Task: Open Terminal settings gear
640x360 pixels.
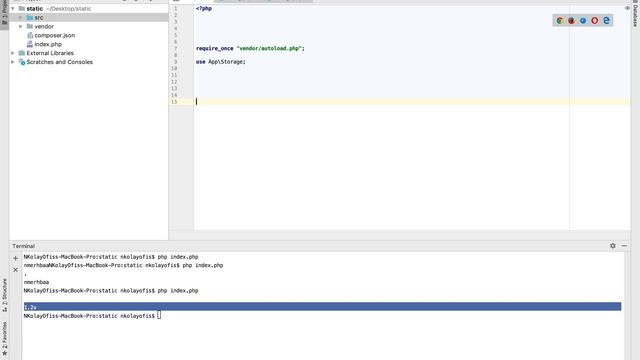Action: pos(613,246)
